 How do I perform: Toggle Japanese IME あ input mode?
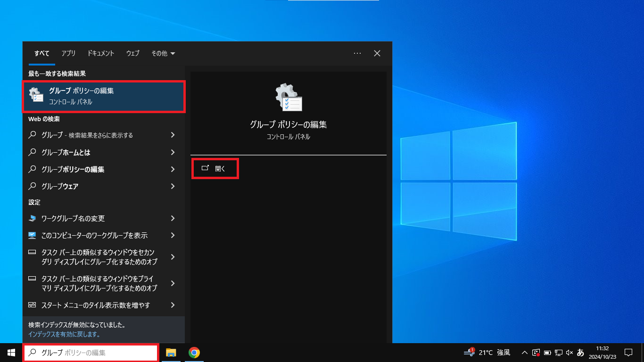tap(580, 353)
